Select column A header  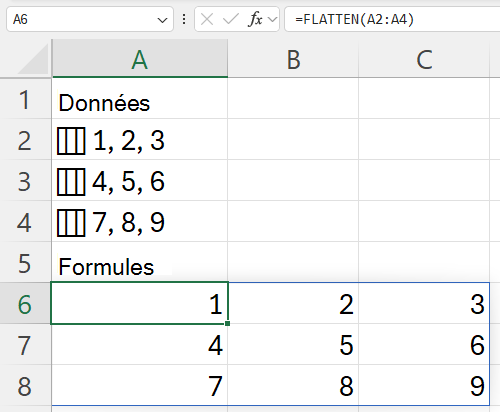[x=140, y=59]
